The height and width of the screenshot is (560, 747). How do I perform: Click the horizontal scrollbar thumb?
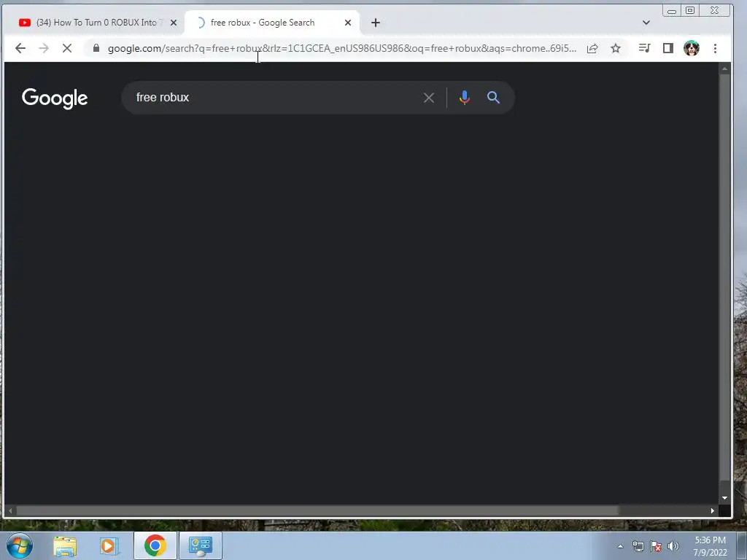pyautogui.click(x=317, y=510)
